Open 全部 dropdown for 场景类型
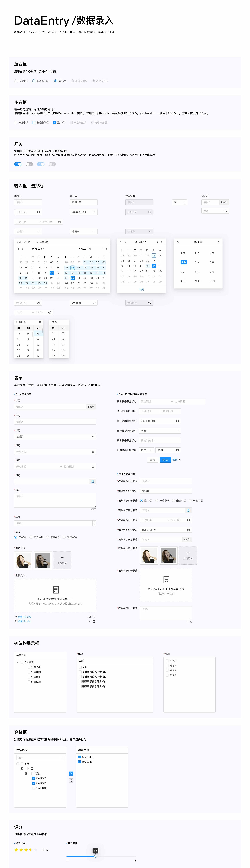250x868 pixels. pyautogui.click(x=160, y=431)
